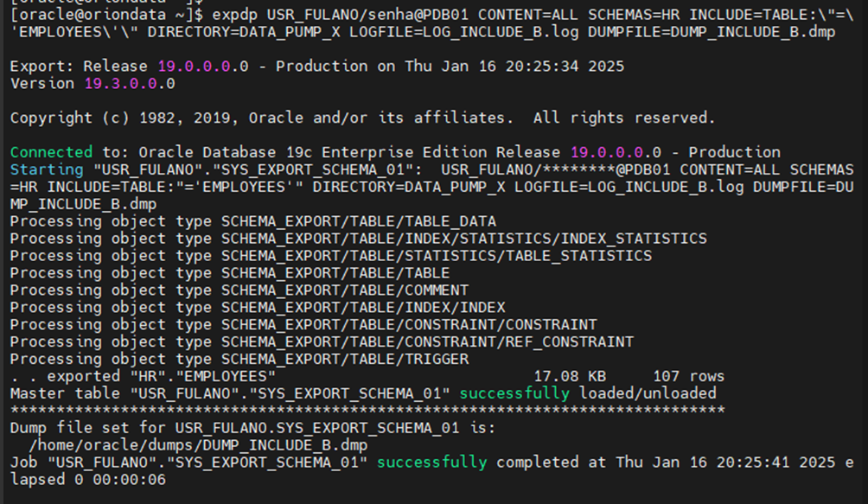868x504 pixels.
Task: Click the INDEX/INDEX processing line
Action: tap(257, 308)
